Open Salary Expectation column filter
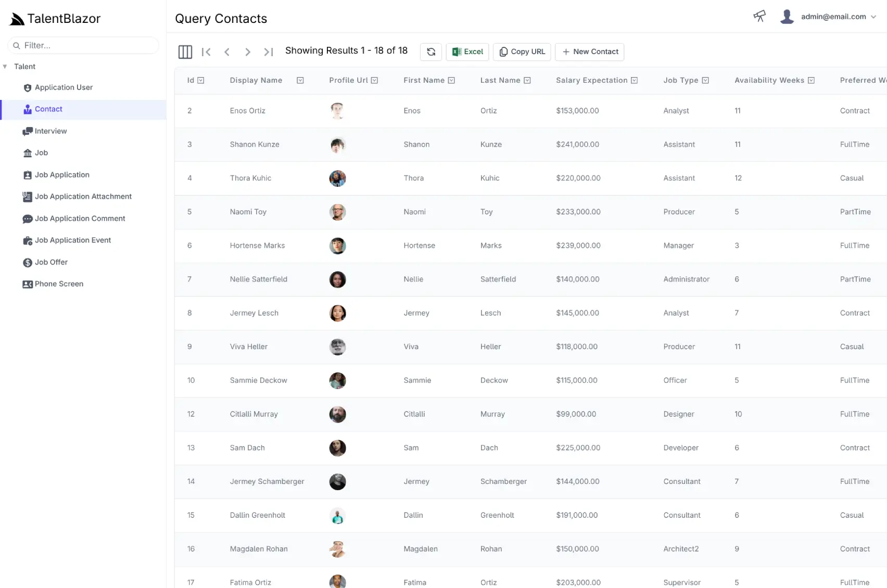 (x=634, y=80)
